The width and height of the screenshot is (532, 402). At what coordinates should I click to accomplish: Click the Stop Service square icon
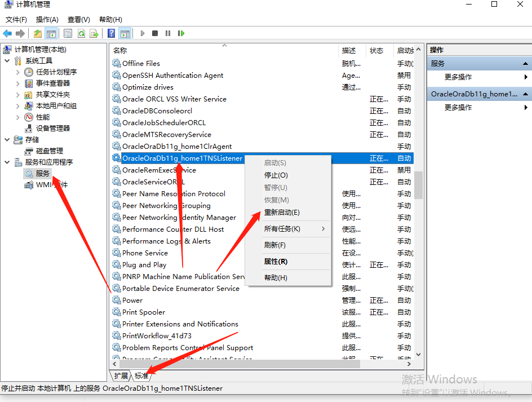pyautogui.click(x=155, y=33)
